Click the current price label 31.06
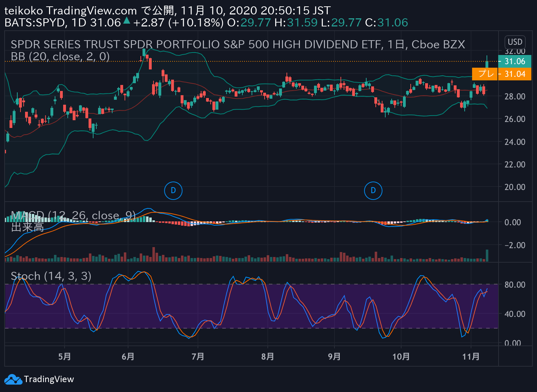 click(515, 61)
